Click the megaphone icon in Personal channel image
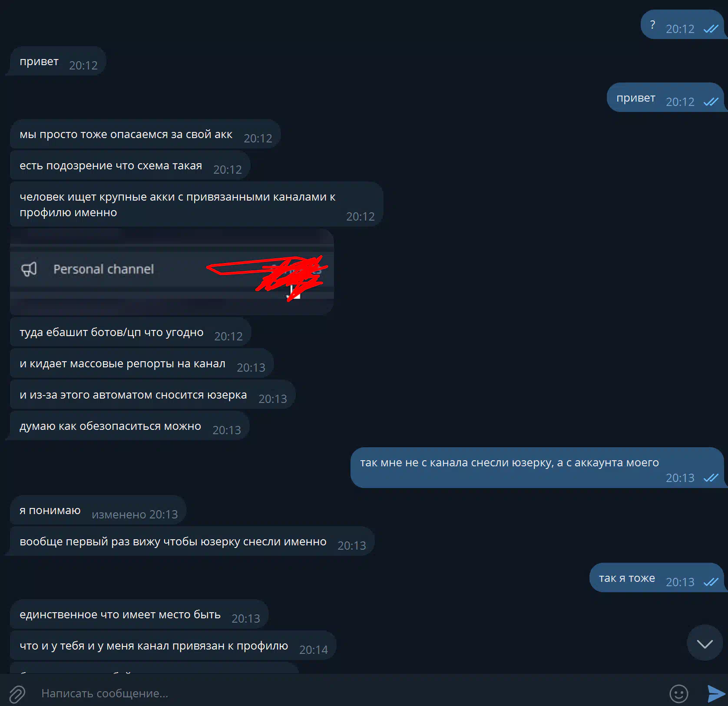 29,269
